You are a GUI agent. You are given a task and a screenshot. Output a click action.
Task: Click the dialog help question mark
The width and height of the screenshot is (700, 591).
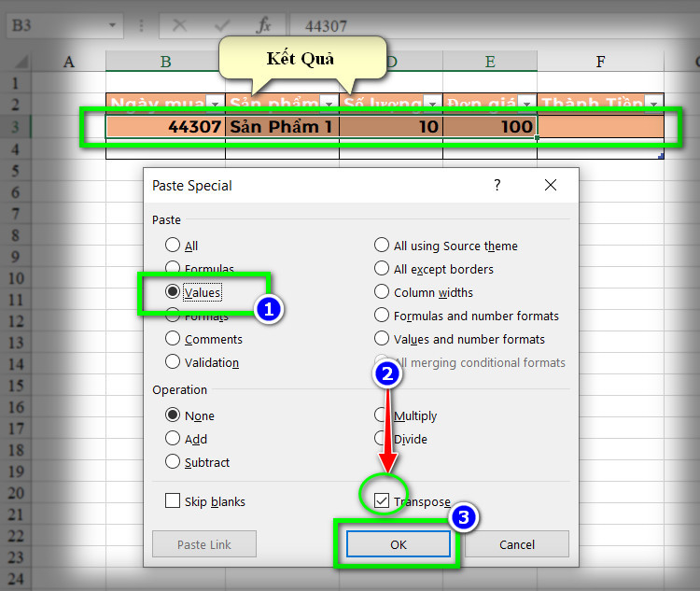[497, 185]
